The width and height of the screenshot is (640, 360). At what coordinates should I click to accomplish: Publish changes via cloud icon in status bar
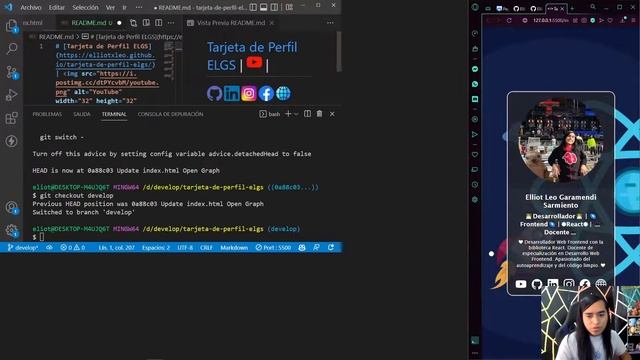click(x=49, y=247)
